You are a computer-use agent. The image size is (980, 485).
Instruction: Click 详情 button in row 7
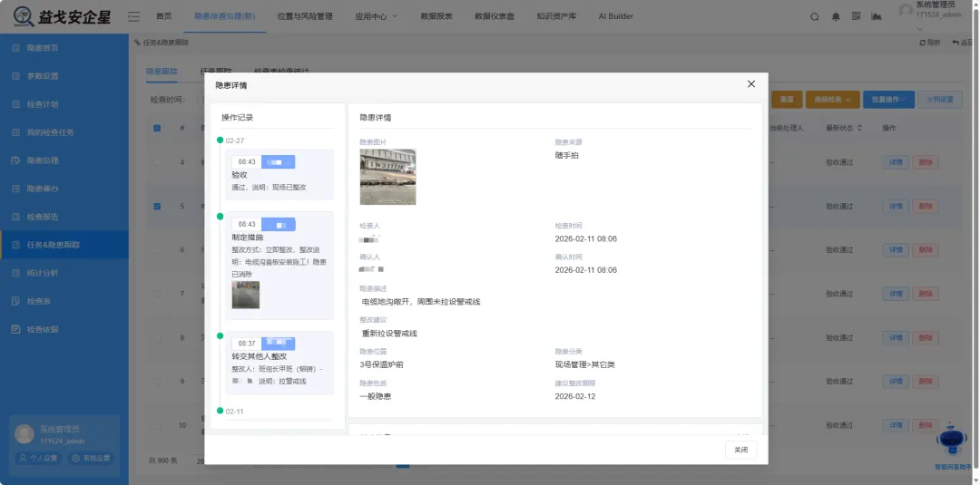pos(896,294)
